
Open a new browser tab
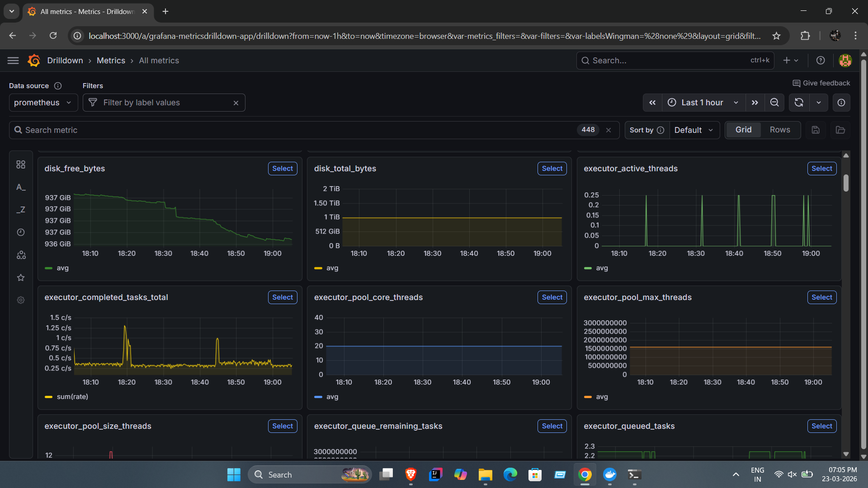point(165,12)
